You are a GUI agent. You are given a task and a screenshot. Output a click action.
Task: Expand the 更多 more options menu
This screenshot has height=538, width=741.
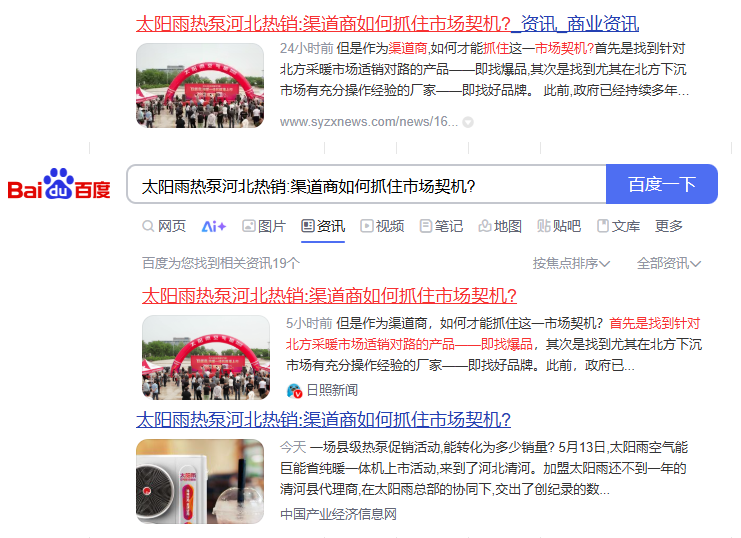(x=669, y=226)
